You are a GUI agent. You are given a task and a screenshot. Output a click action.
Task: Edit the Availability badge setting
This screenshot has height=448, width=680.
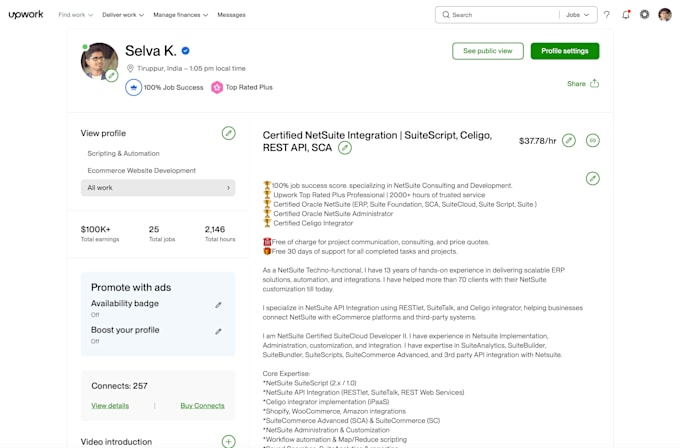[219, 305]
